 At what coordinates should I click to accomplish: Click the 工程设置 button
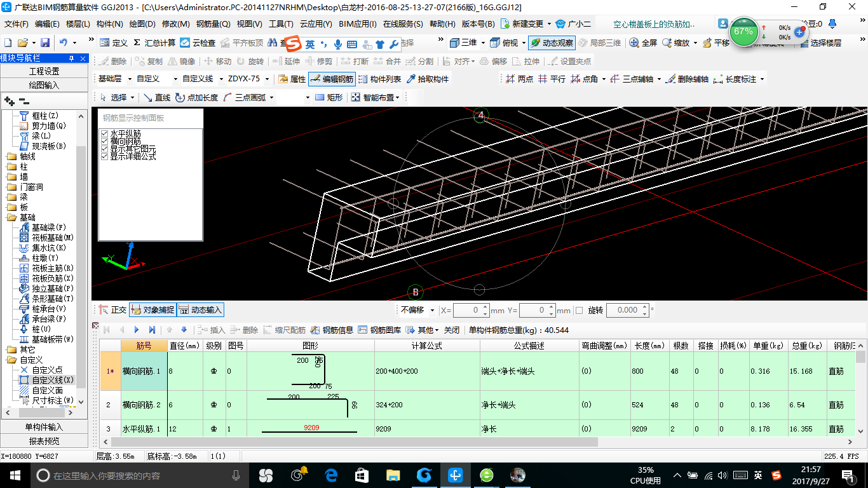pyautogui.click(x=44, y=71)
